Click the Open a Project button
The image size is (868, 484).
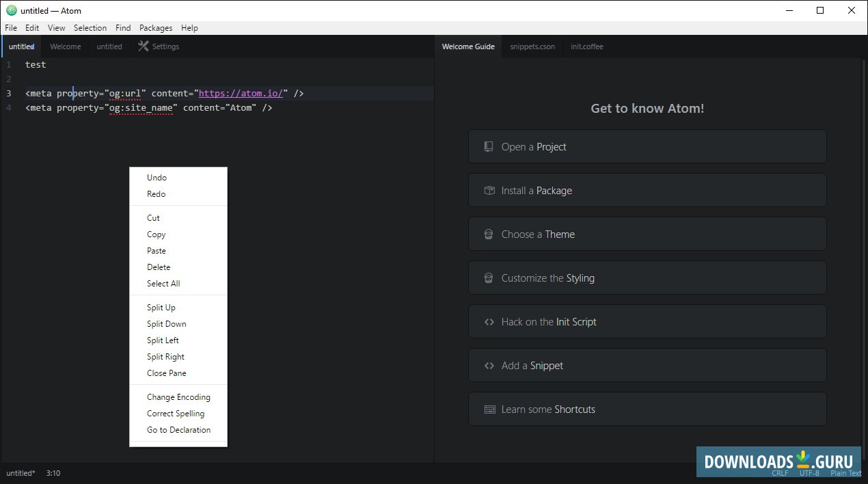coord(647,146)
